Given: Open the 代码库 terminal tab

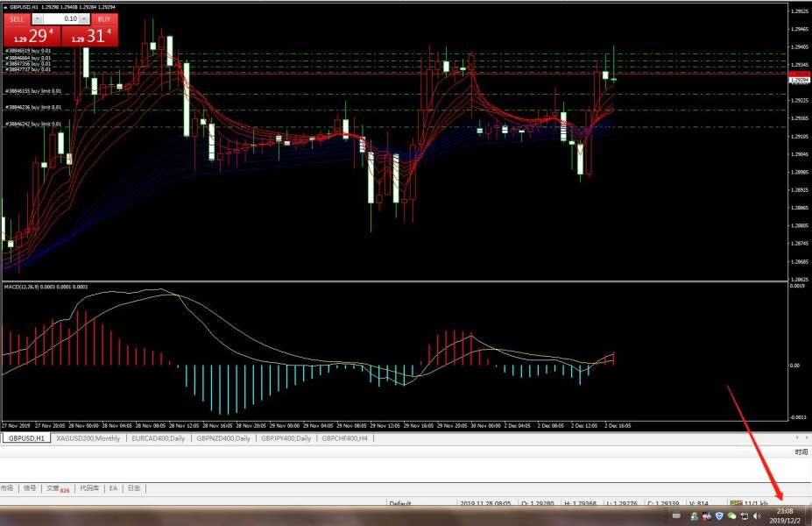Looking at the screenshot, I should pos(89,488).
